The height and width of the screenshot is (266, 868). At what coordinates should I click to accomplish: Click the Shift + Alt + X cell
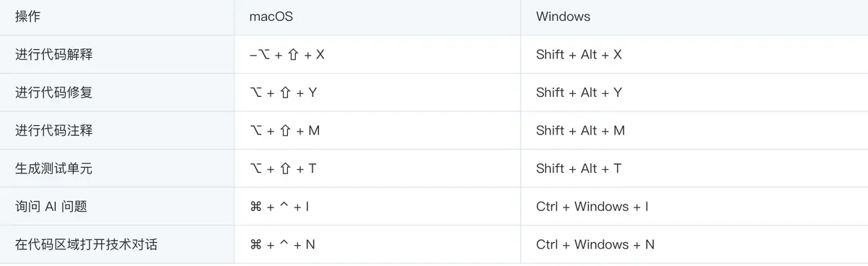(x=579, y=54)
